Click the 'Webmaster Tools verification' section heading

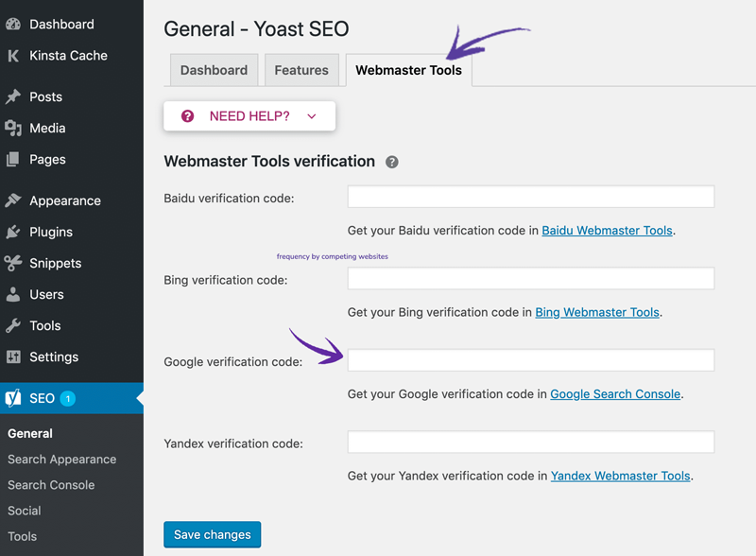[269, 161]
